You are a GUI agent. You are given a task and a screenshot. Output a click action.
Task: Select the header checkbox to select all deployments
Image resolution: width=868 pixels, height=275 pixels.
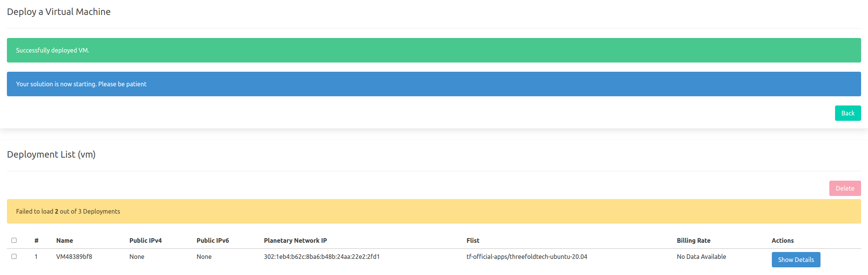[x=15, y=240]
